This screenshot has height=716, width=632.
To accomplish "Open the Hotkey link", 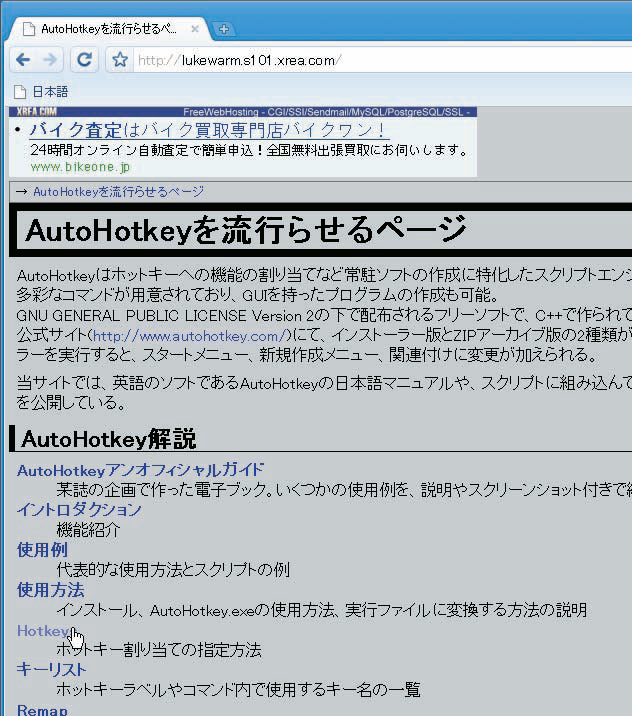I will point(43,631).
